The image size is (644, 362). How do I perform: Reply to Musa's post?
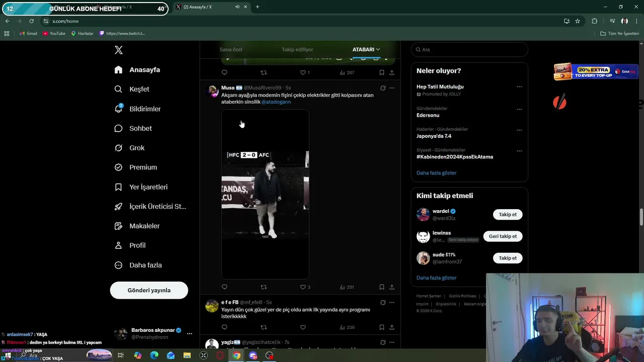click(x=224, y=287)
